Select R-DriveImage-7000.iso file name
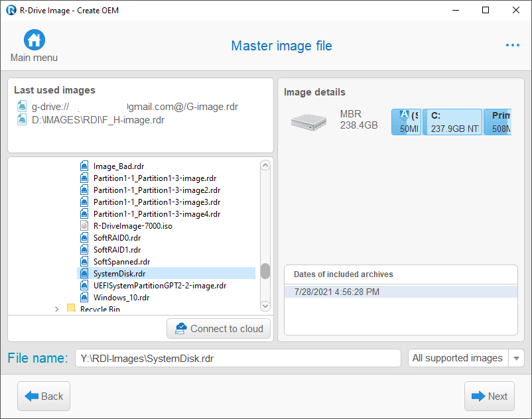The width and height of the screenshot is (532, 419). (133, 226)
